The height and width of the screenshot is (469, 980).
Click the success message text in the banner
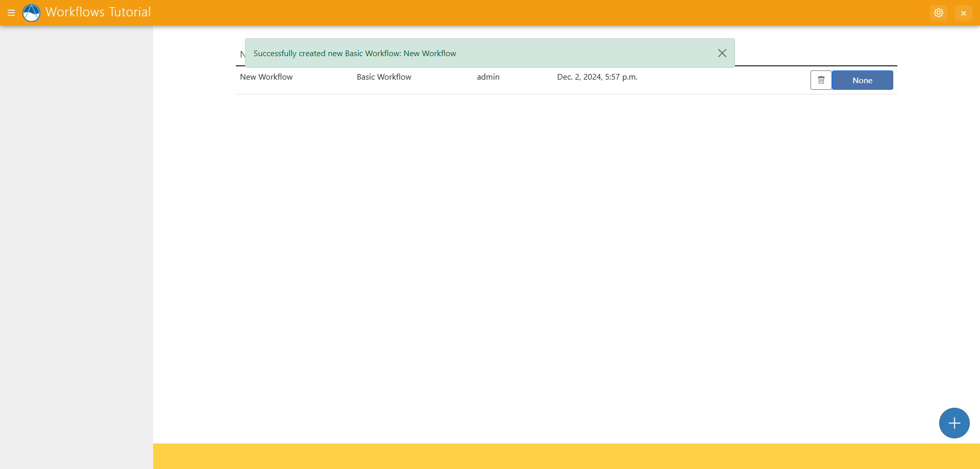355,54
